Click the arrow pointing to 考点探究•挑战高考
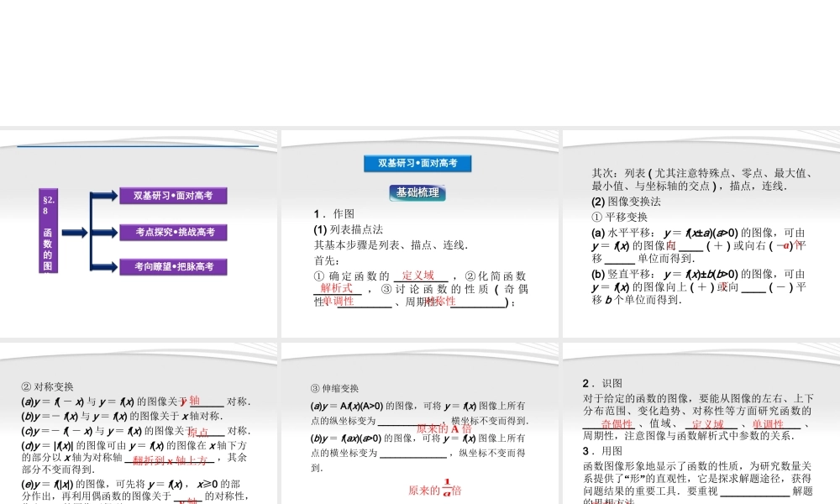 click(104, 233)
